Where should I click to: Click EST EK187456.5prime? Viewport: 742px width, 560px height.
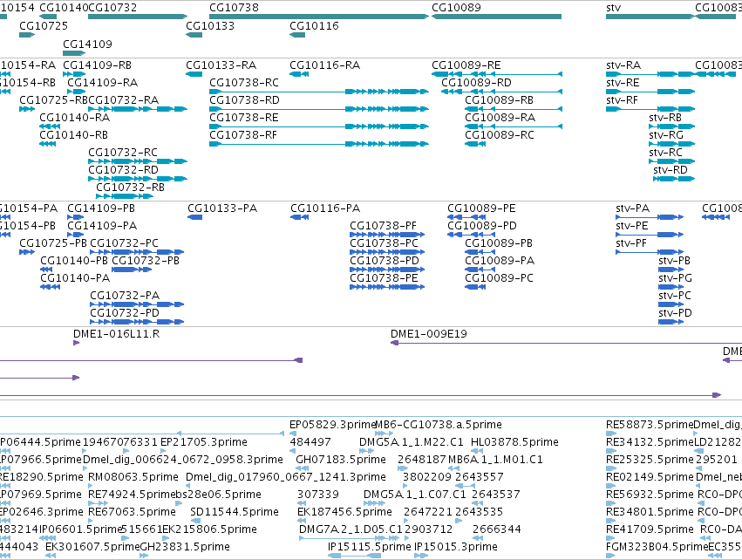(301, 521)
